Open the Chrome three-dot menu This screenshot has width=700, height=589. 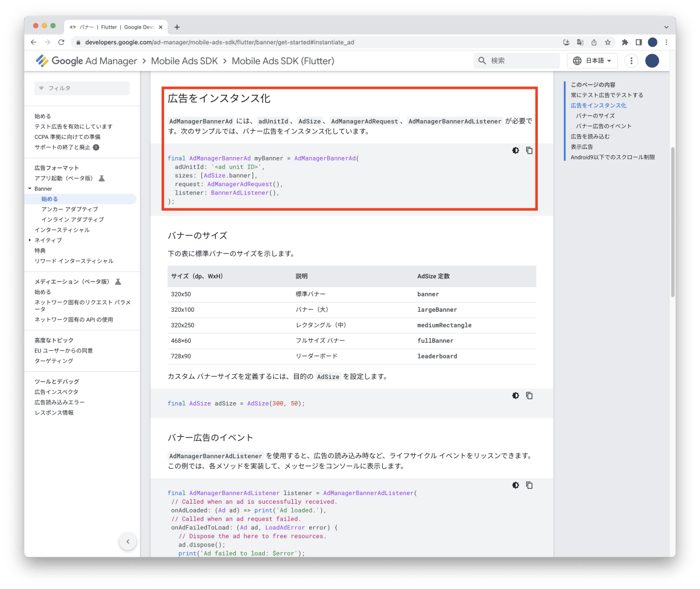point(666,42)
